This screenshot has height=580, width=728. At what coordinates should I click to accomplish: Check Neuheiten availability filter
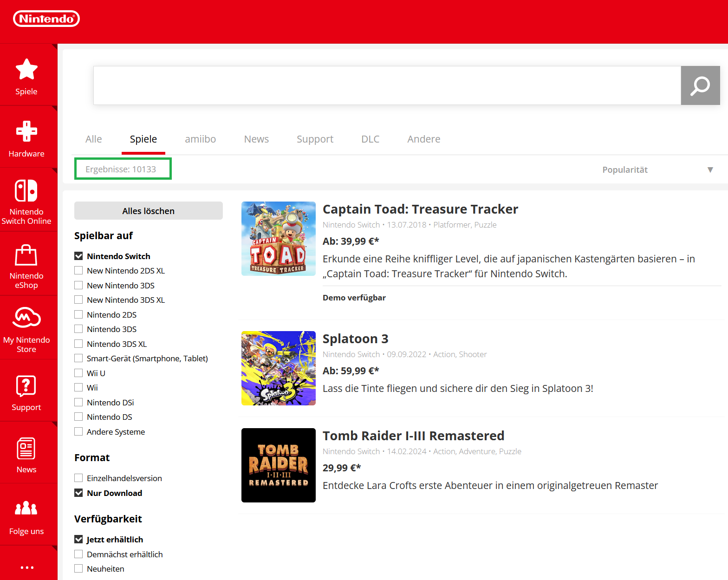point(78,568)
